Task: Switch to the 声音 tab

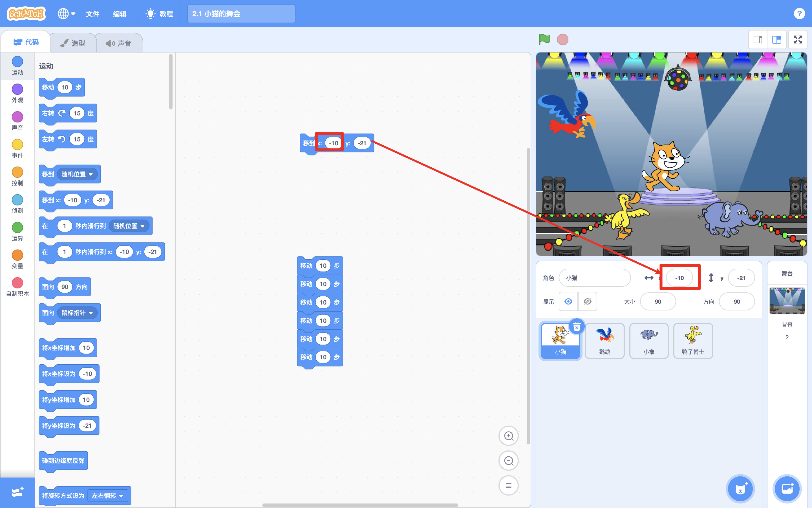Action: point(119,43)
